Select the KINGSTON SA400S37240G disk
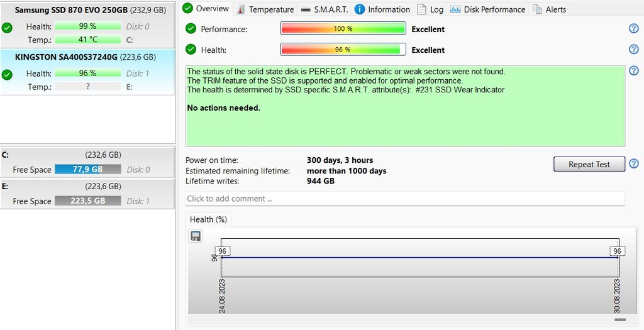The width and height of the screenshot is (644, 330). [x=88, y=72]
